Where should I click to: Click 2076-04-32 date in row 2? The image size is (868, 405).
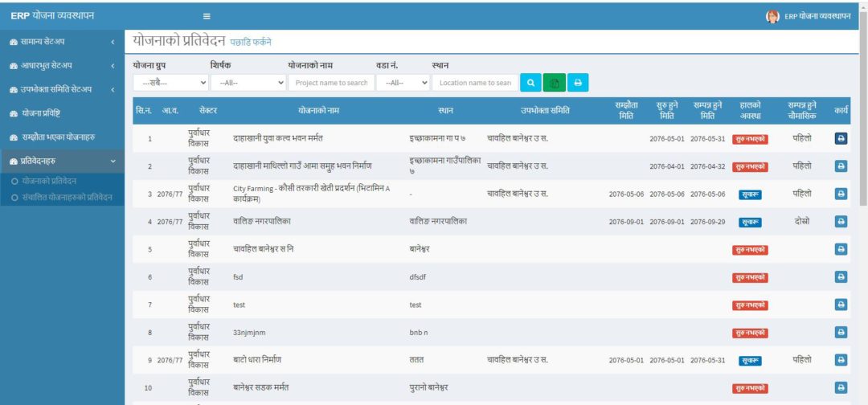pyautogui.click(x=707, y=166)
